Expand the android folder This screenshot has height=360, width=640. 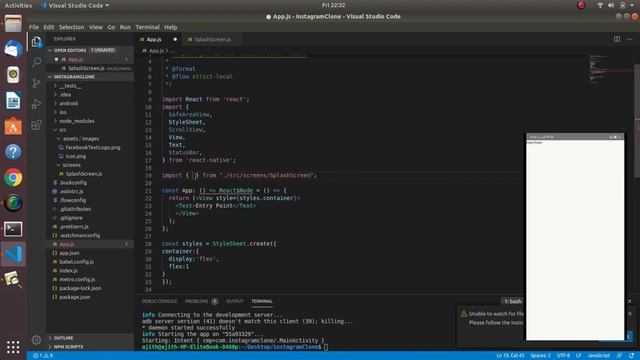click(x=69, y=104)
